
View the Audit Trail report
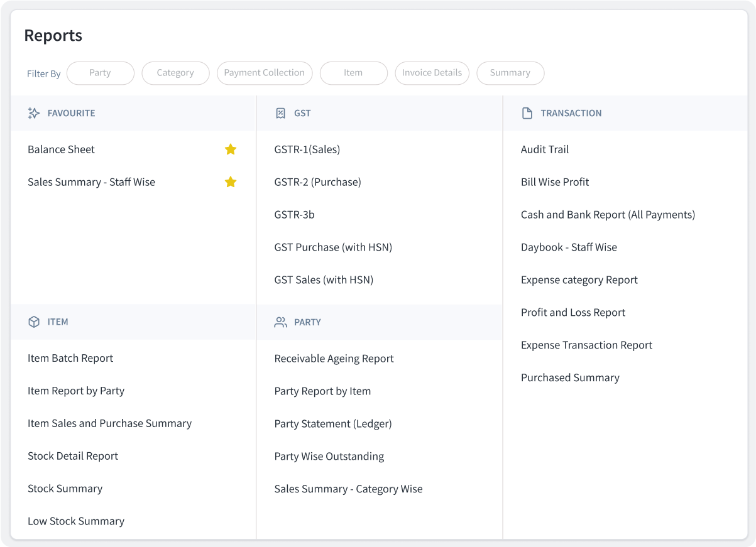coord(544,149)
